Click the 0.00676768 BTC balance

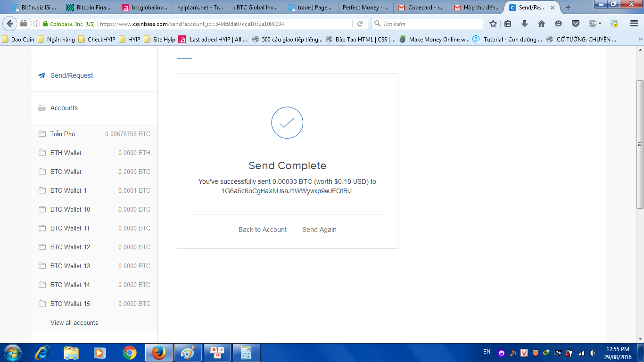tap(128, 134)
